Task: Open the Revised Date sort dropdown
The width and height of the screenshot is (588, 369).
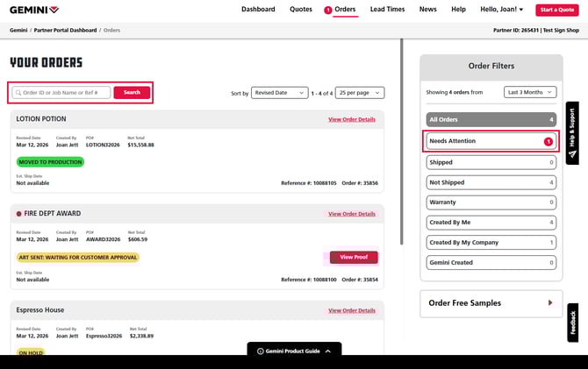Action: tap(280, 92)
